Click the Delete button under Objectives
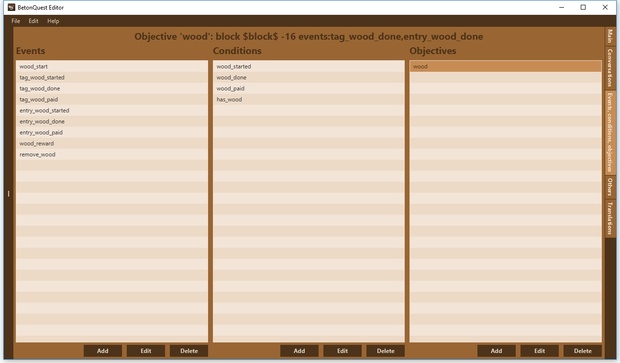The width and height of the screenshot is (620, 363). [x=582, y=351]
